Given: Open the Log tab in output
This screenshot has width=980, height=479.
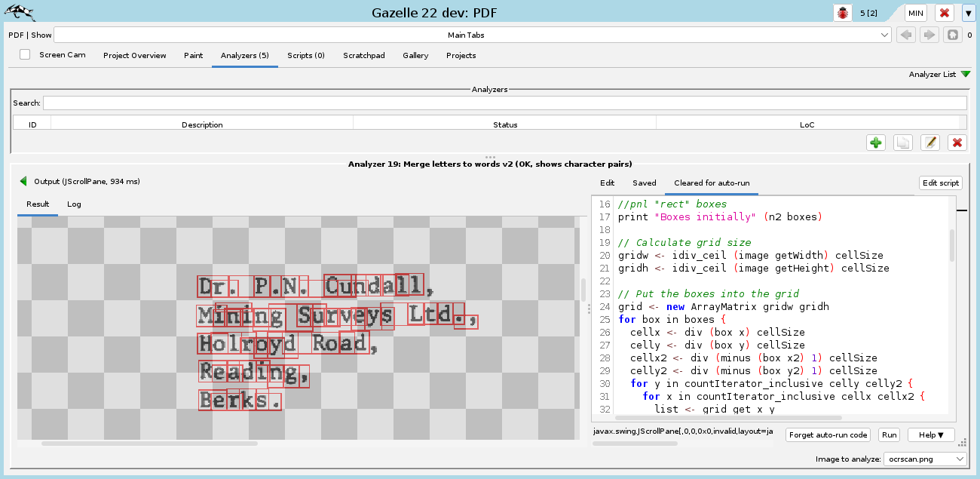Looking at the screenshot, I should pos(74,204).
